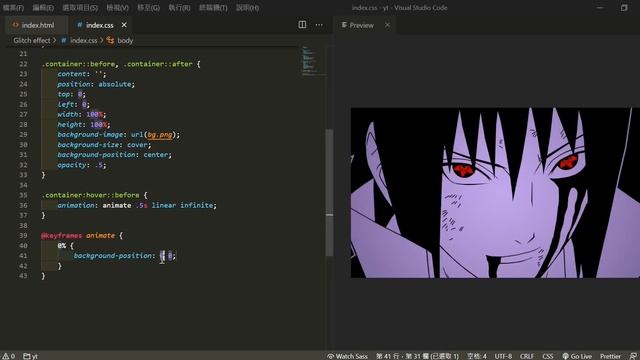The width and height of the screenshot is (640, 360).
Task: Close the index.css tab
Action: [124, 25]
